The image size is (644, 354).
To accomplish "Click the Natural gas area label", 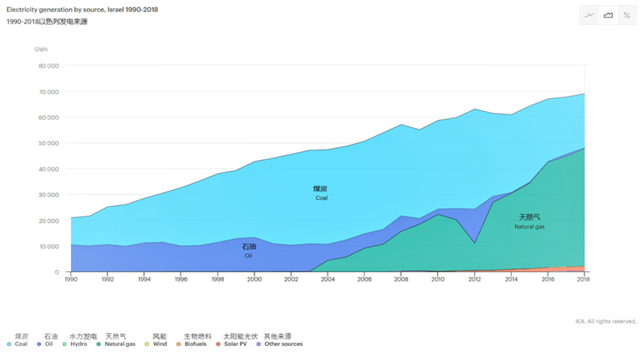I will pyautogui.click(x=530, y=222).
